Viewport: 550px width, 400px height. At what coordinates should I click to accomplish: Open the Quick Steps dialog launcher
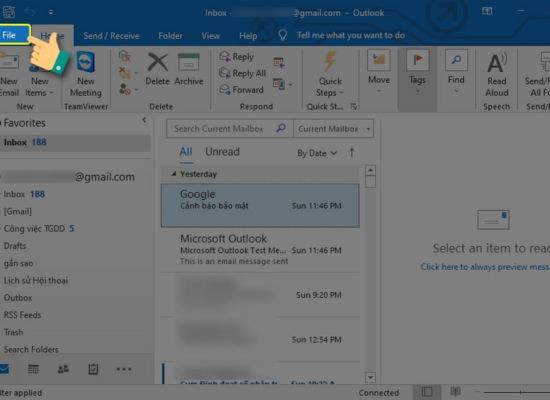[x=353, y=106]
